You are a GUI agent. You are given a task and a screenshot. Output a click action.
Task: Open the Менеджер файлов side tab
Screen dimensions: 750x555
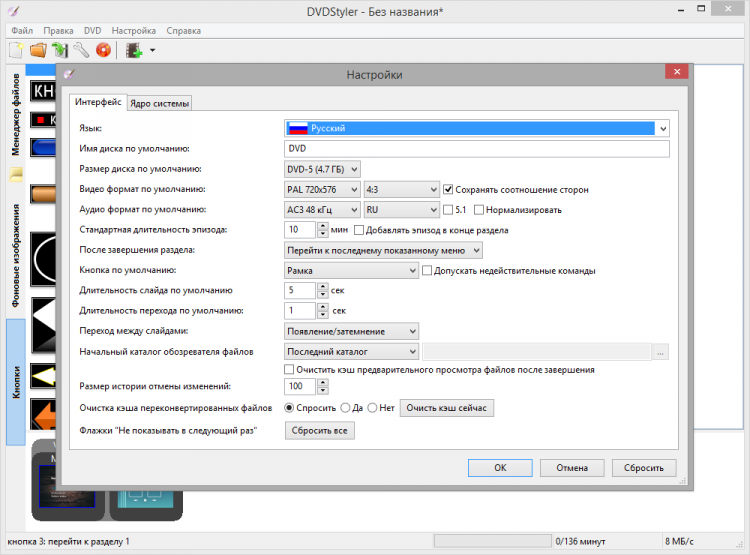coord(16,115)
